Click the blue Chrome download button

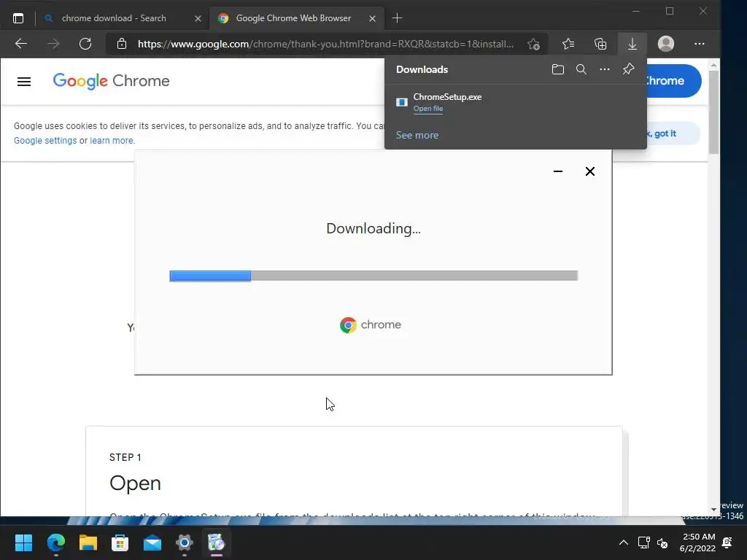pyautogui.click(x=674, y=81)
